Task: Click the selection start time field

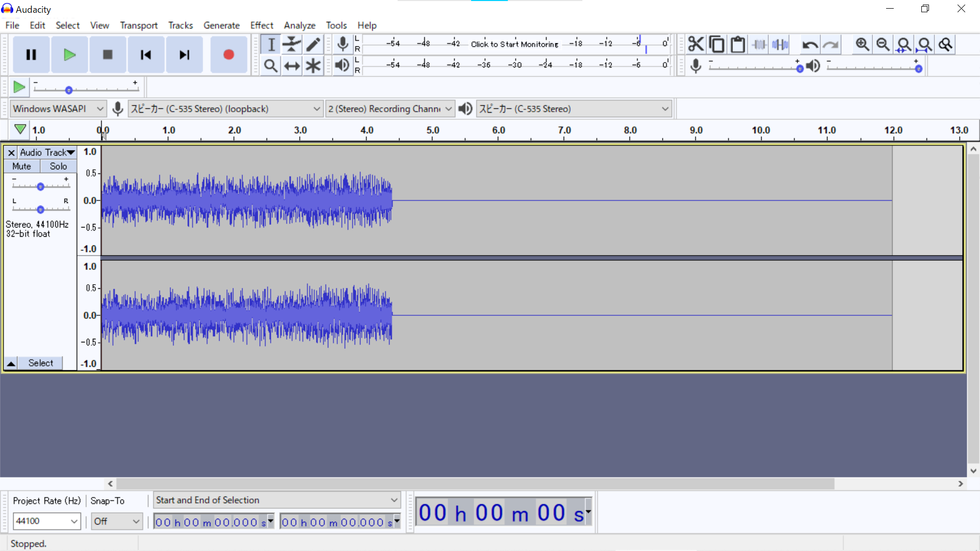Action: coord(214,522)
